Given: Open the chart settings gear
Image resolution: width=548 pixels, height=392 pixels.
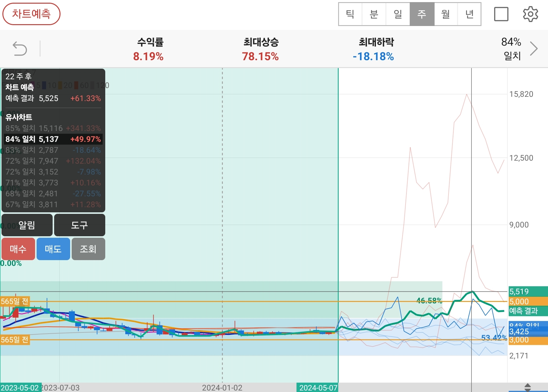Looking at the screenshot, I should (x=530, y=14).
